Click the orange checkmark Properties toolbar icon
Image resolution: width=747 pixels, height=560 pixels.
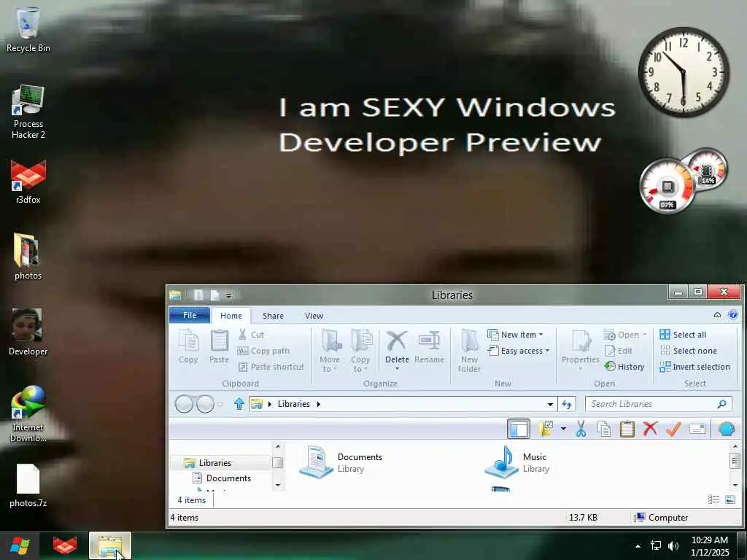pos(673,429)
